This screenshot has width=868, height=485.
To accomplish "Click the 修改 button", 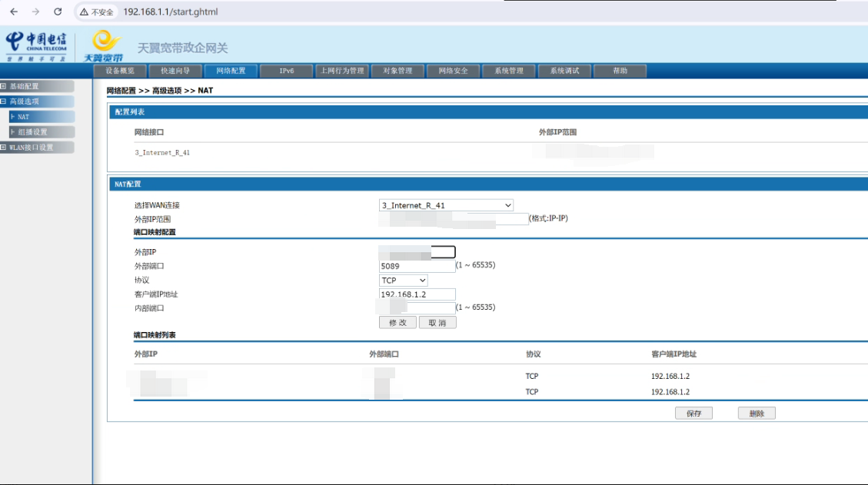I will pos(397,323).
